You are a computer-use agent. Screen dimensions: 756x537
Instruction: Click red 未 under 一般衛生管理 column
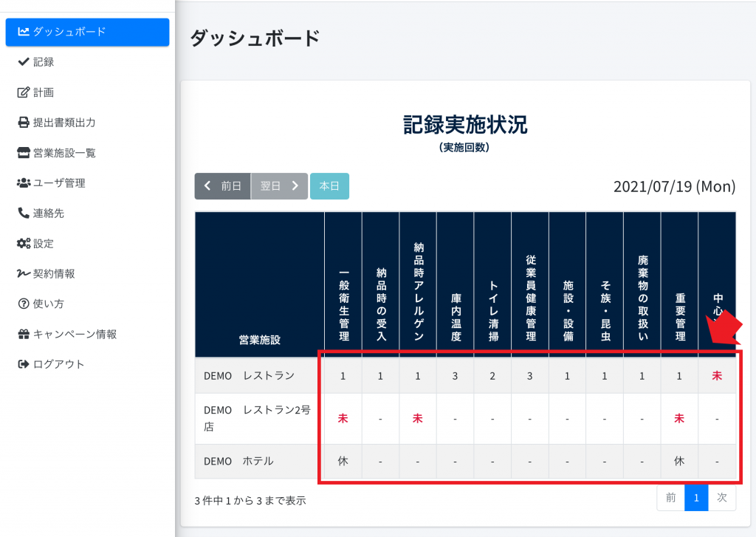click(343, 419)
